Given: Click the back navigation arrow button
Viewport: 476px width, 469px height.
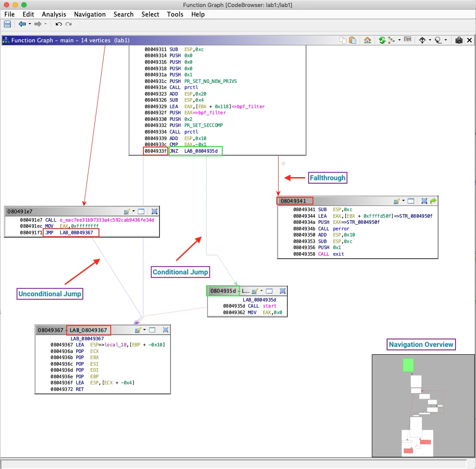Looking at the screenshot, I should (21, 24).
